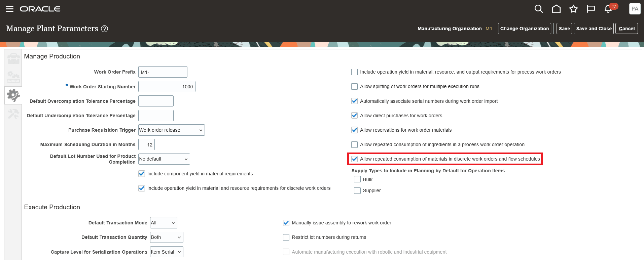Open the Watchlist flag icon
This screenshot has height=260, width=644.
pyautogui.click(x=591, y=9)
